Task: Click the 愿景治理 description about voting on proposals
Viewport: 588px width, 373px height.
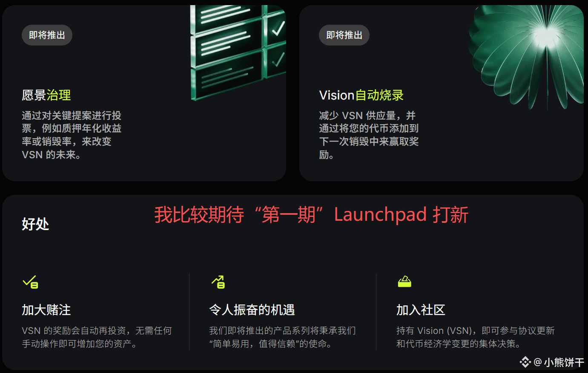Action: (x=72, y=135)
